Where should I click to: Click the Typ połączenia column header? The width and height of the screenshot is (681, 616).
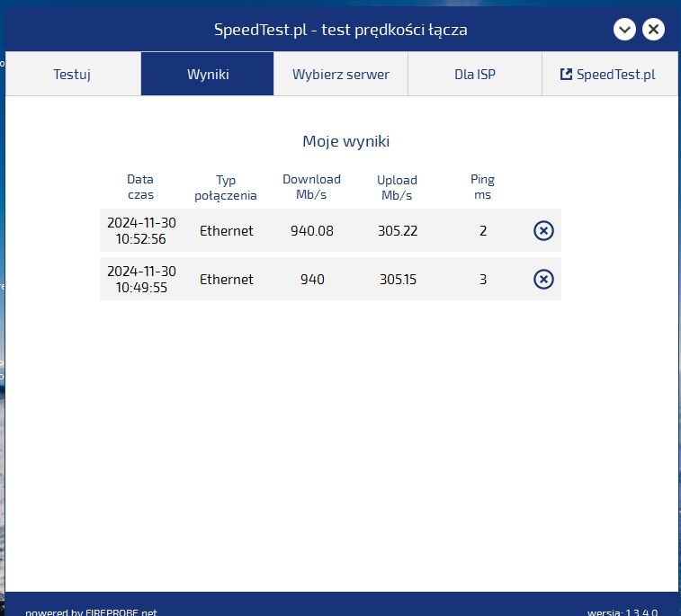pos(226,188)
